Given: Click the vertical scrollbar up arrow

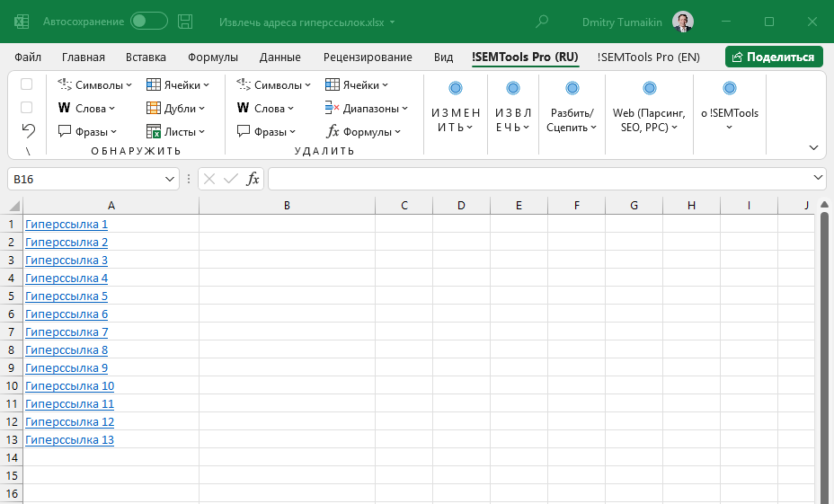Looking at the screenshot, I should coord(824,205).
